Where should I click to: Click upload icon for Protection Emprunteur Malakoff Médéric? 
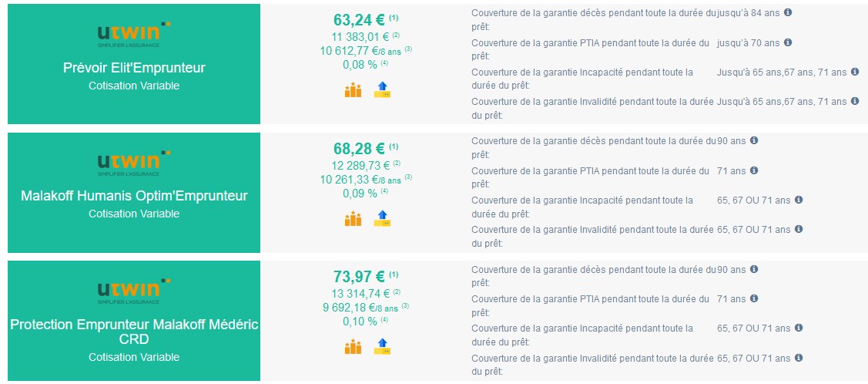382,346
